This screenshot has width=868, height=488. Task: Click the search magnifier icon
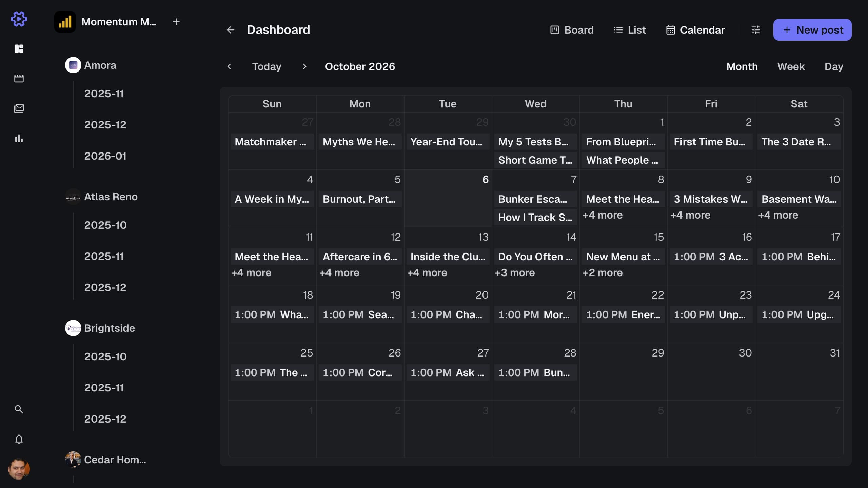19,409
